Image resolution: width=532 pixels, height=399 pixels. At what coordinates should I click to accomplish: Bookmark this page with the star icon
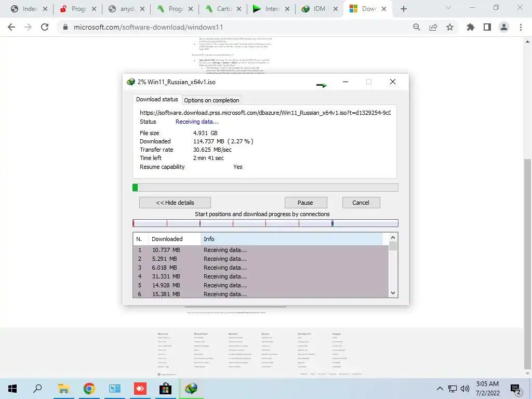(450, 27)
